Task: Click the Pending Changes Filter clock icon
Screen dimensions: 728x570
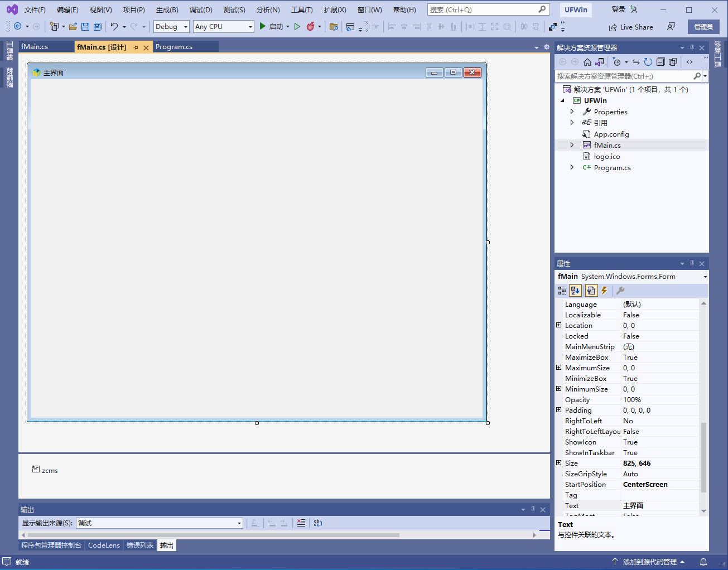Action: point(617,62)
